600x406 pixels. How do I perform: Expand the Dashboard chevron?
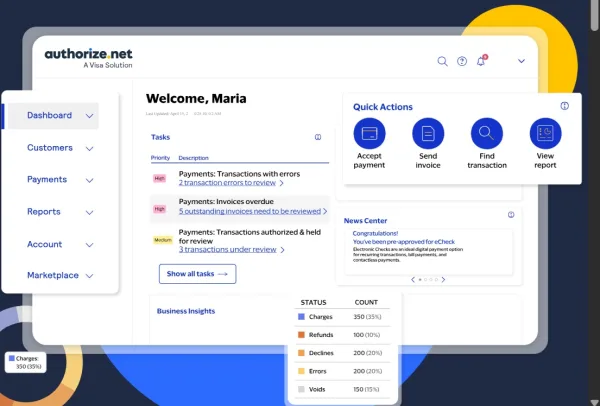tap(89, 116)
